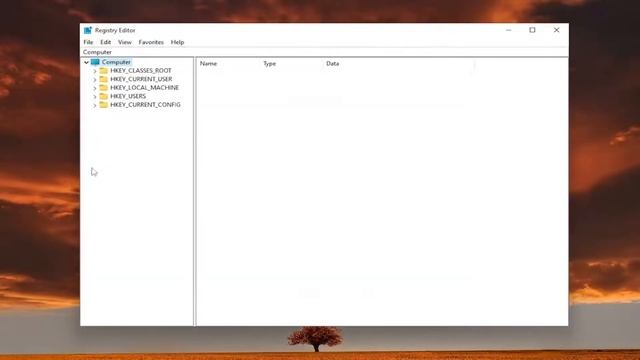This screenshot has width=640, height=360.
Task: Click the HKEY_CLASSES_ROOT folder icon
Action: coord(104,71)
